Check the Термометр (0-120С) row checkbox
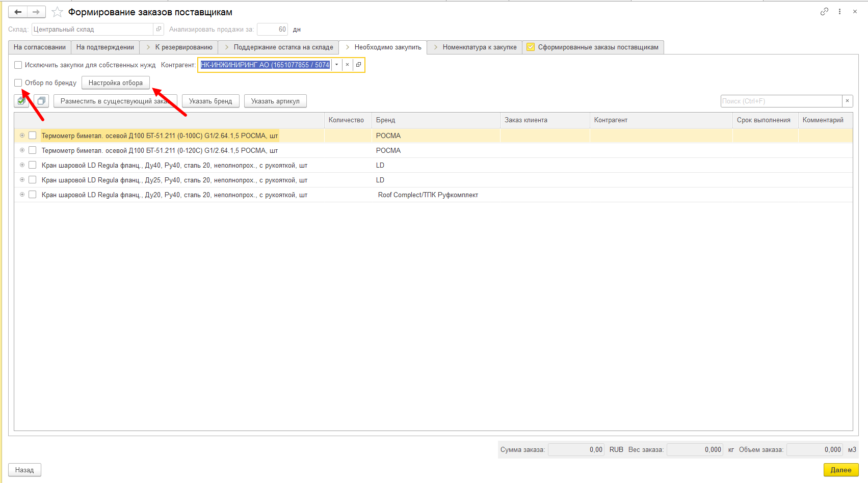 pos(33,150)
